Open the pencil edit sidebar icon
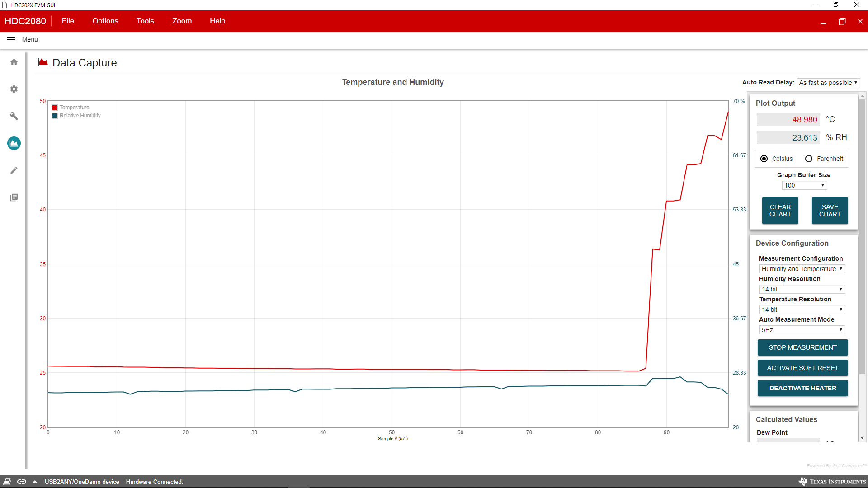Screen dimensions: 868x488 click(14, 170)
